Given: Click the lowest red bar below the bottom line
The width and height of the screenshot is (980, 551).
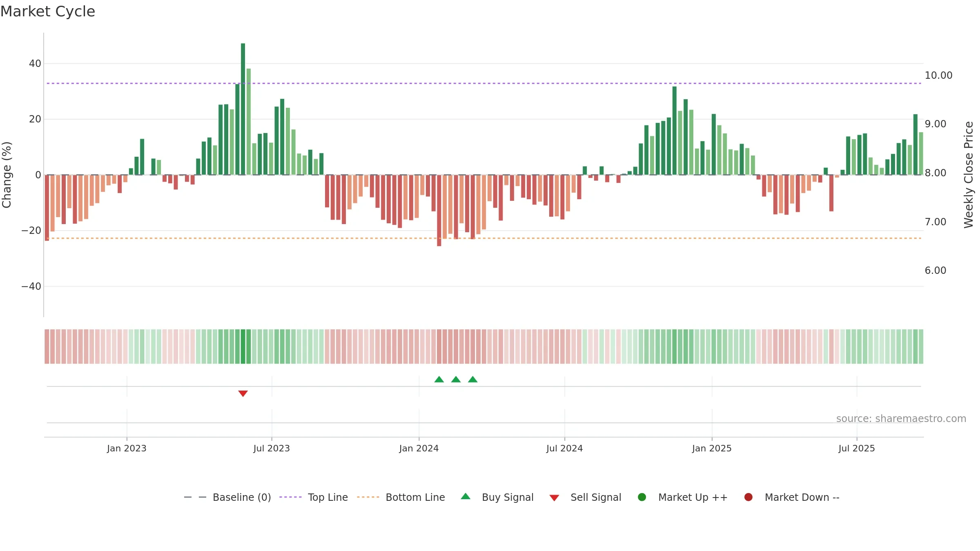Looking at the screenshot, I should point(439,211).
